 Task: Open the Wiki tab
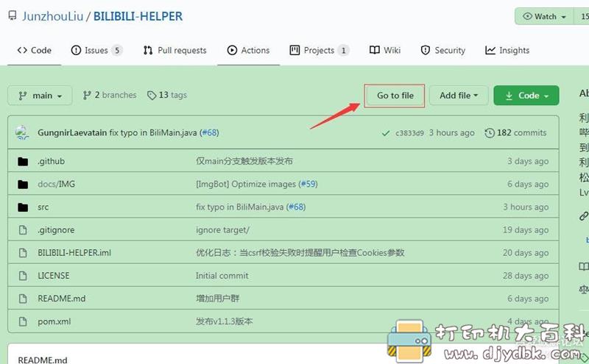(x=385, y=50)
